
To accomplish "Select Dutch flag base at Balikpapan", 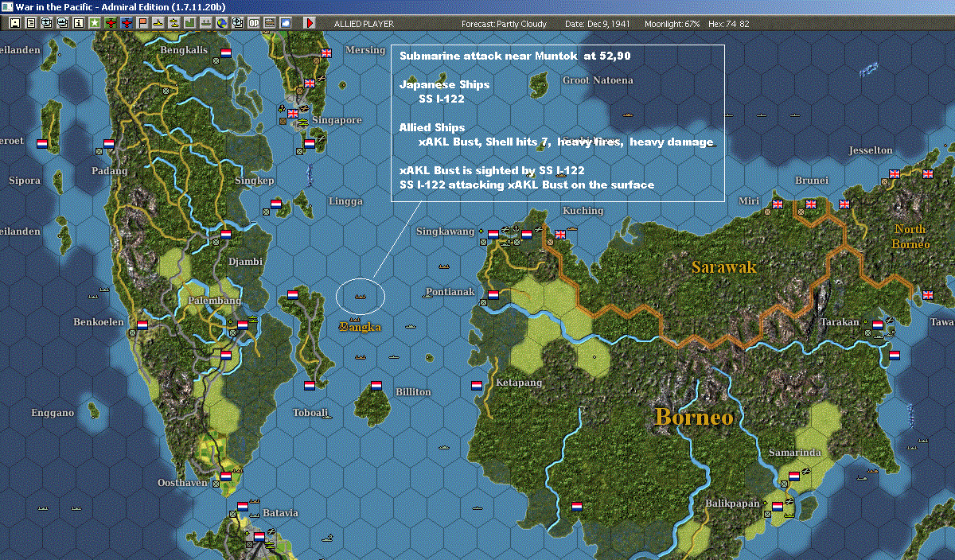I will click(777, 506).
